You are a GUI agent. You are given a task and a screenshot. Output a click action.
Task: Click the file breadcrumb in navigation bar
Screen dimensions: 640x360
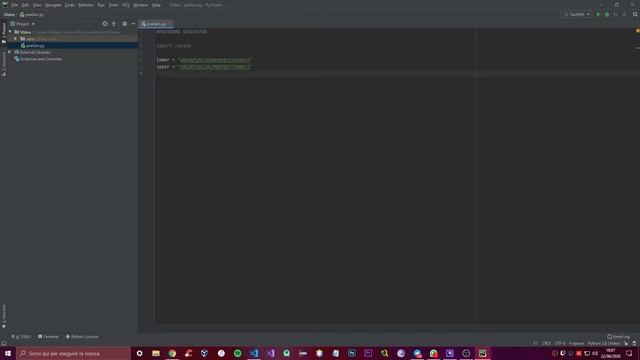click(32, 14)
